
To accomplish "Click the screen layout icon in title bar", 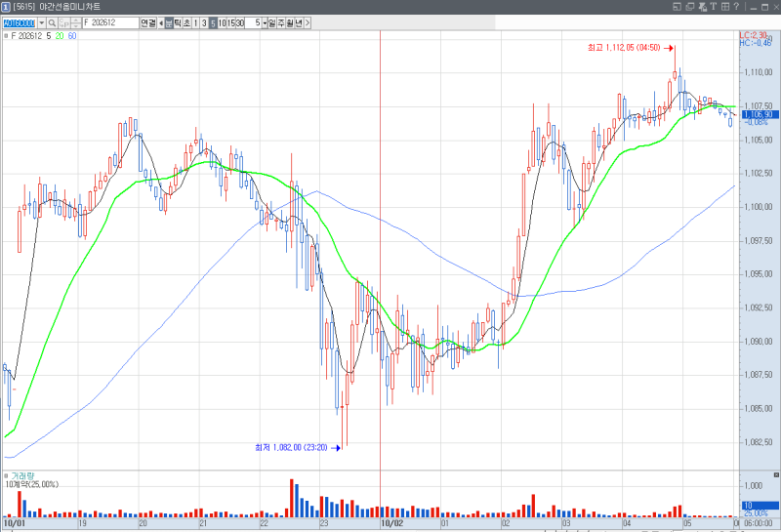I will coord(677,7).
